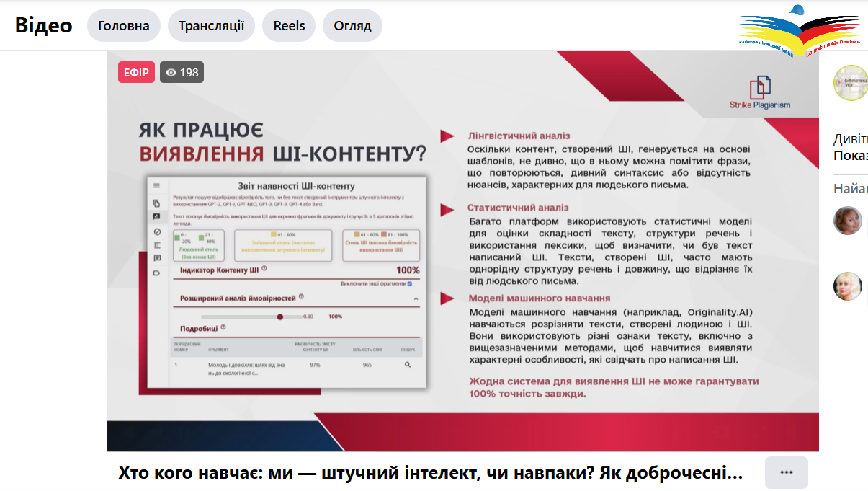Image resolution: width=868 pixels, height=491 pixels.
Task: Click the hamburger menu icon in report panel
Action: click(156, 186)
